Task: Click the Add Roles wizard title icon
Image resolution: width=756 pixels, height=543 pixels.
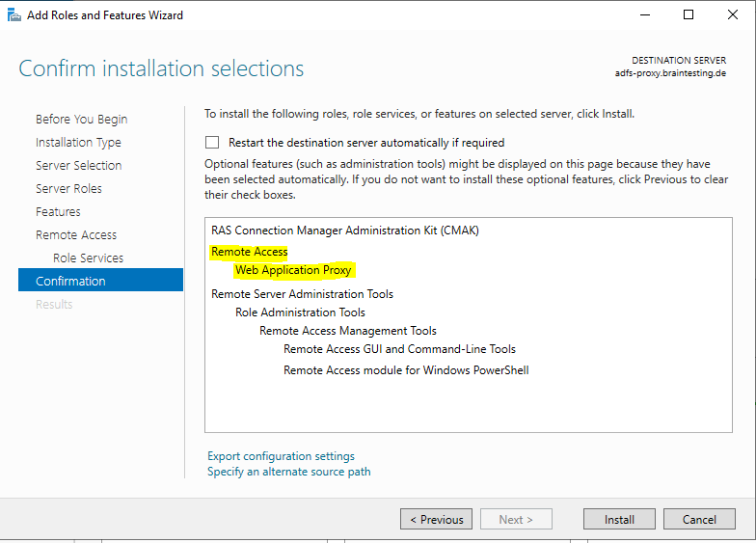Action: [x=13, y=15]
